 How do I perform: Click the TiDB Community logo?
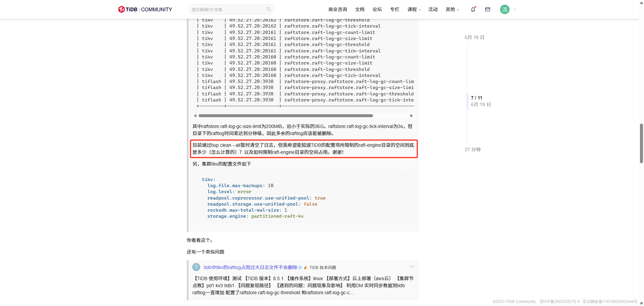[x=145, y=9]
